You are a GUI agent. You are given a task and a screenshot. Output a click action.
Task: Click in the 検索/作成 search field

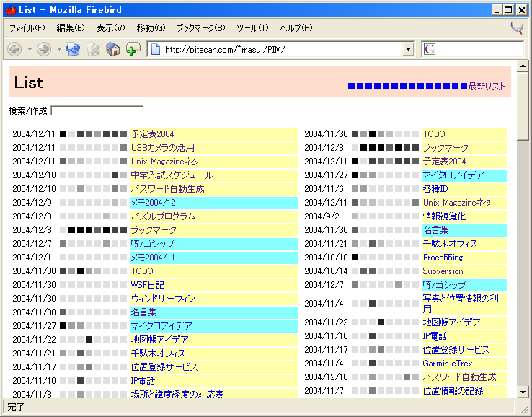coord(97,110)
